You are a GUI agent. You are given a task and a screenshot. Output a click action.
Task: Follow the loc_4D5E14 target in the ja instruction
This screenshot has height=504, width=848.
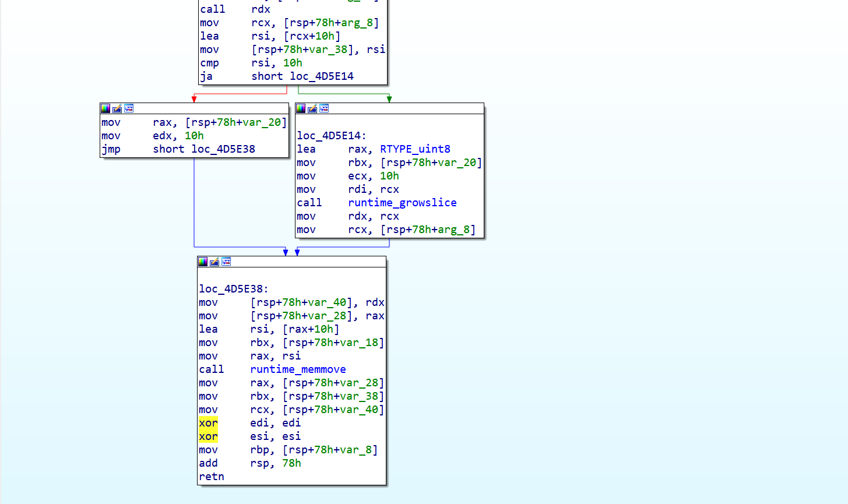(x=322, y=76)
